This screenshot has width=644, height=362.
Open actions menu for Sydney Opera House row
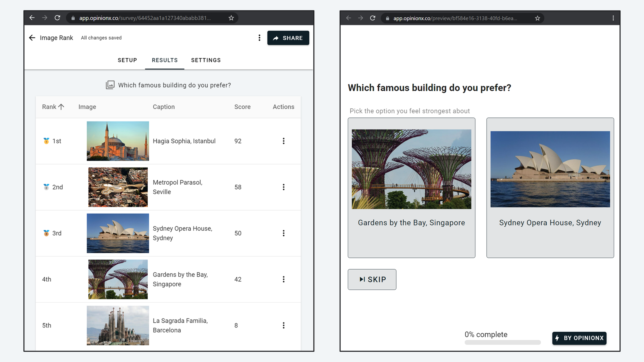[283, 233]
